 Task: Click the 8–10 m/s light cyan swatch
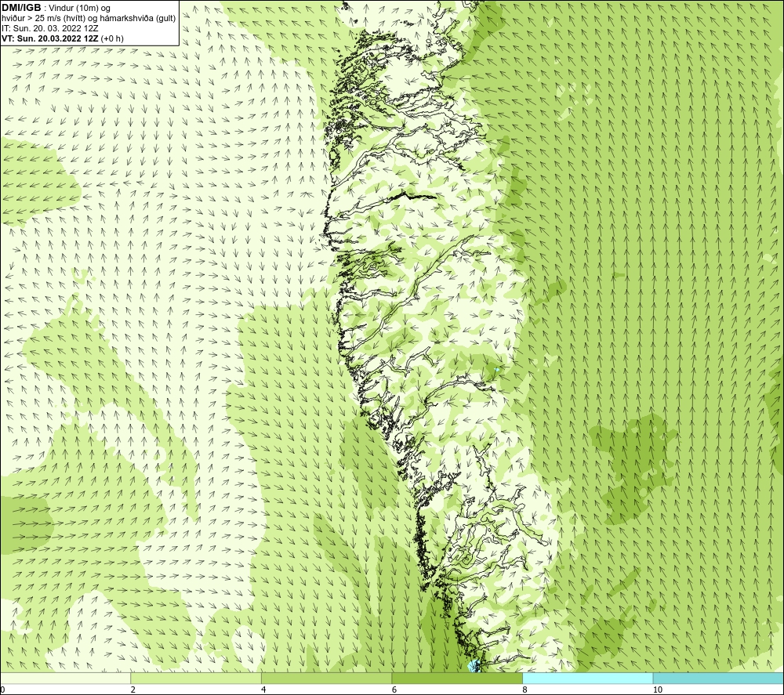pyautogui.click(x=587, y=678)
